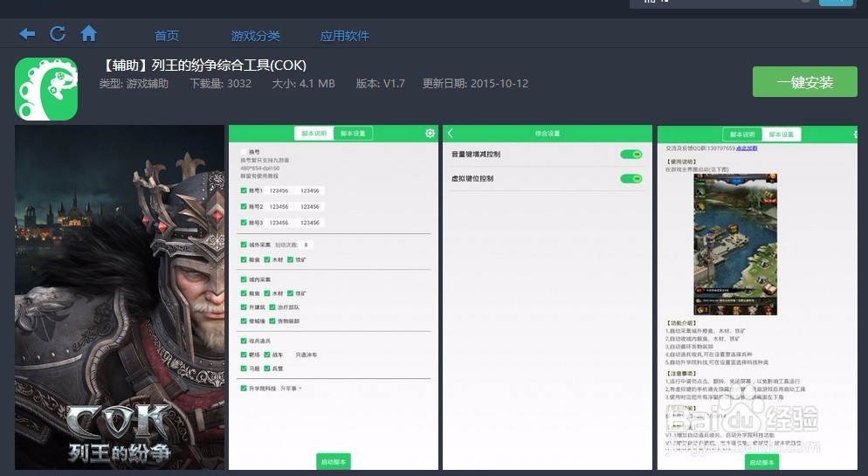Select 脚本说明 tab in second screenshot
Viewport: 868px width, 476px height.
click(x=314, y=134)
